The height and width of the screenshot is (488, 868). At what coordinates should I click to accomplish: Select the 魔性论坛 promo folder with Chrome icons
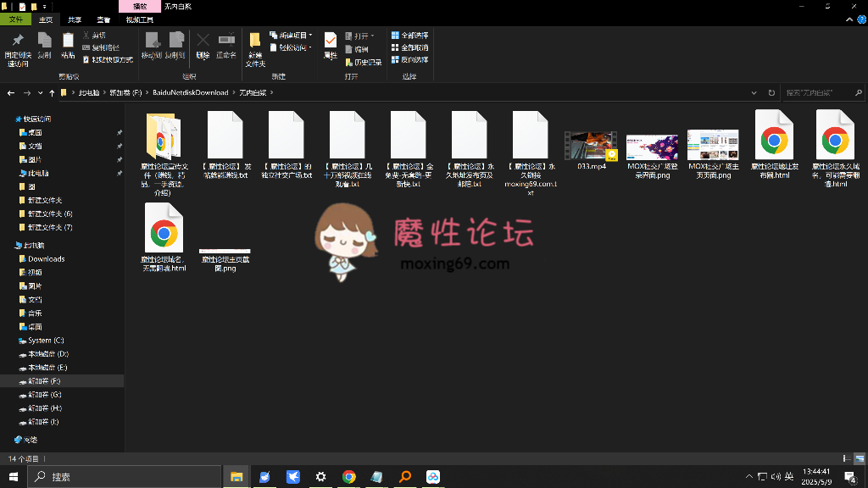tap(164, 154)
